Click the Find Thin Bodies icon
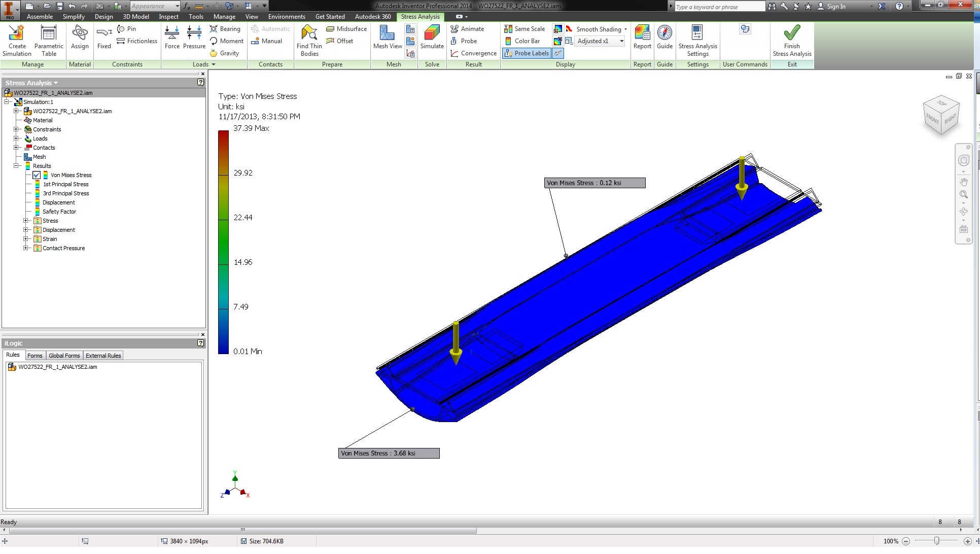The image size is (980, 554). (x=309, y=34)
